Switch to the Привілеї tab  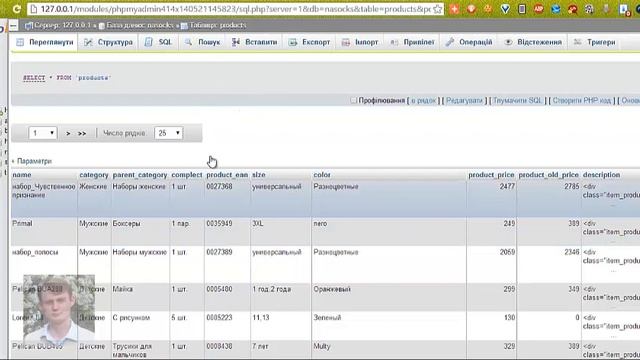point(412,42)
